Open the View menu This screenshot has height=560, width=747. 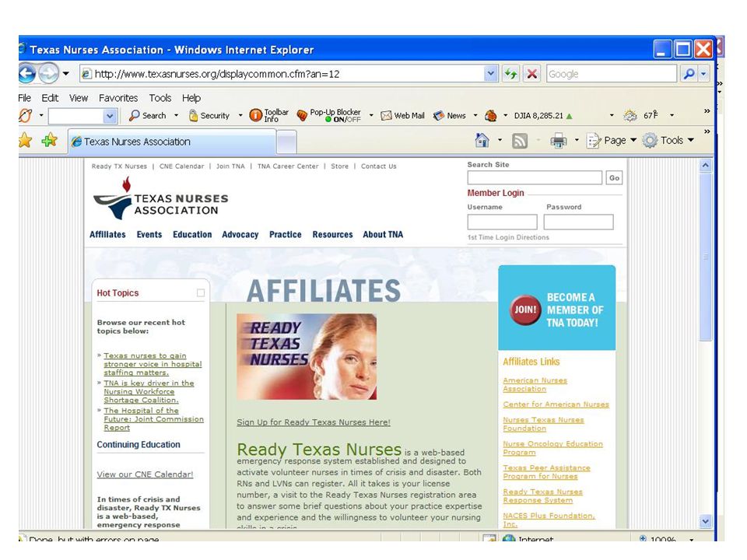79,98
